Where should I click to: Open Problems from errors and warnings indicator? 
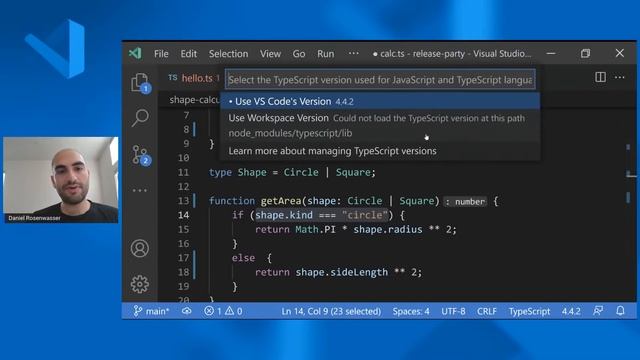coord(223,311)
